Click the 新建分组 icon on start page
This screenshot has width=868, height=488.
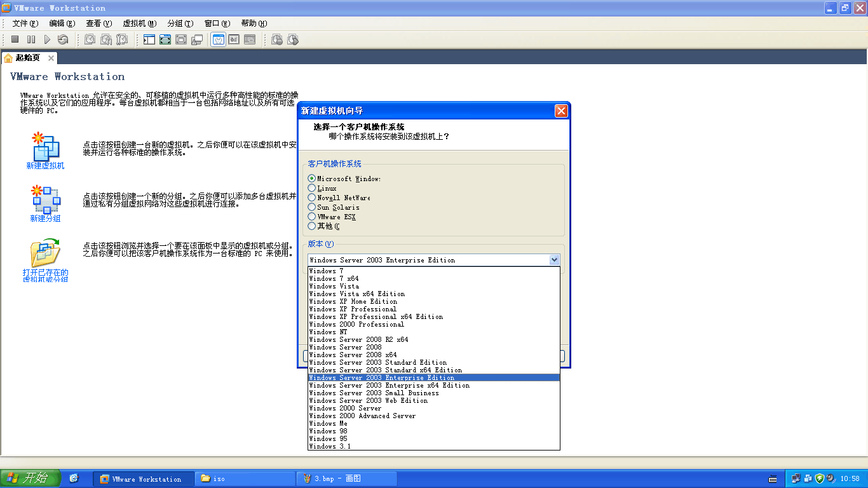(x=45, y=199)
